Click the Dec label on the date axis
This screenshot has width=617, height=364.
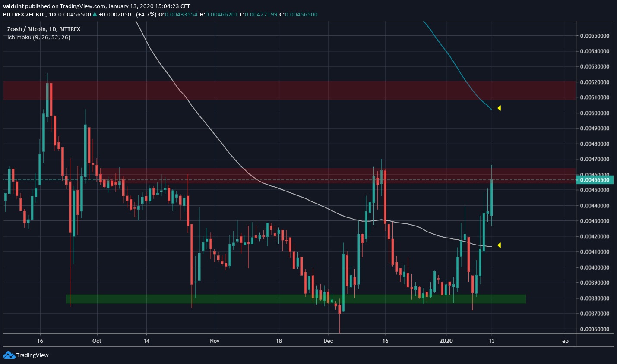(328, 341)
